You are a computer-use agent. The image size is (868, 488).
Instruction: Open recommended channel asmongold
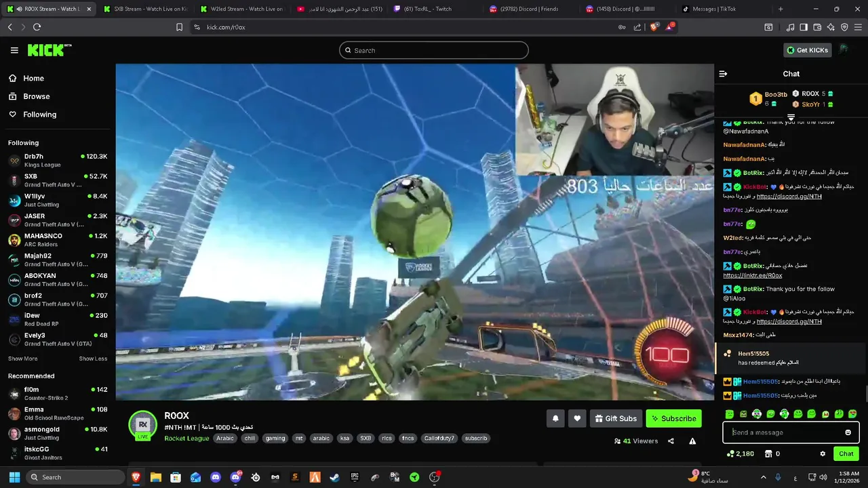[x=58, y=433]
